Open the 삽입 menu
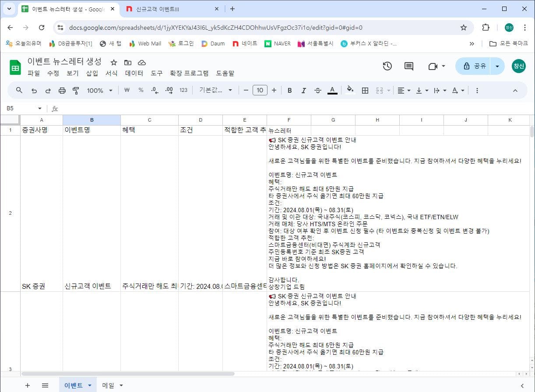The image size is (535, 392). 92,73
